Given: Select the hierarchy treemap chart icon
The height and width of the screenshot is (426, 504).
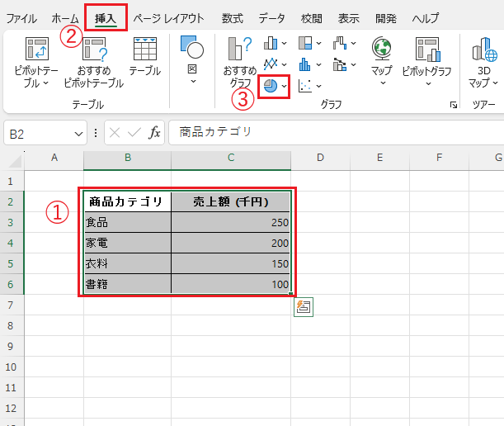Looking at the screenshot, I should (305, 43).
